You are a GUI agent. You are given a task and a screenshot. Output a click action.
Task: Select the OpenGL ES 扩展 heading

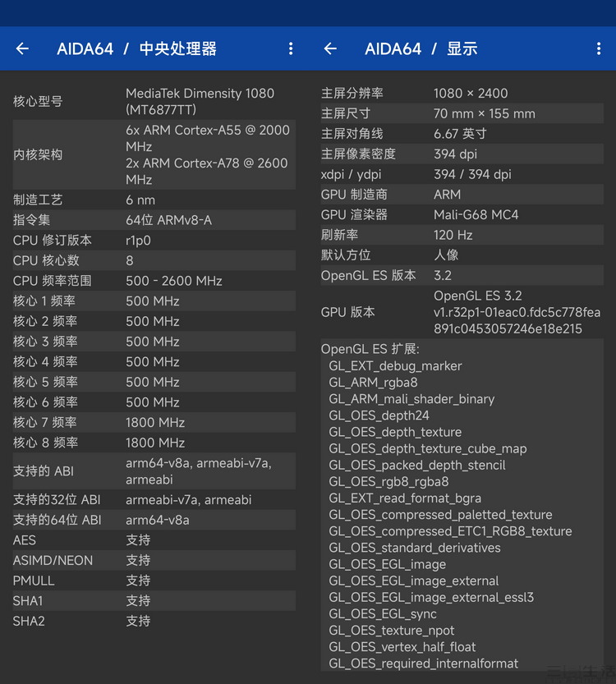point(370,349)
